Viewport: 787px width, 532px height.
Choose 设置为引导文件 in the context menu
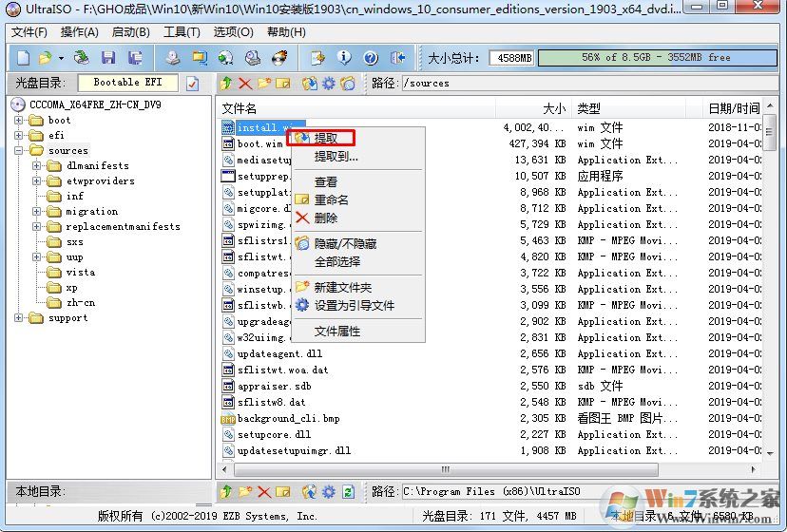(x=358, y=305)
